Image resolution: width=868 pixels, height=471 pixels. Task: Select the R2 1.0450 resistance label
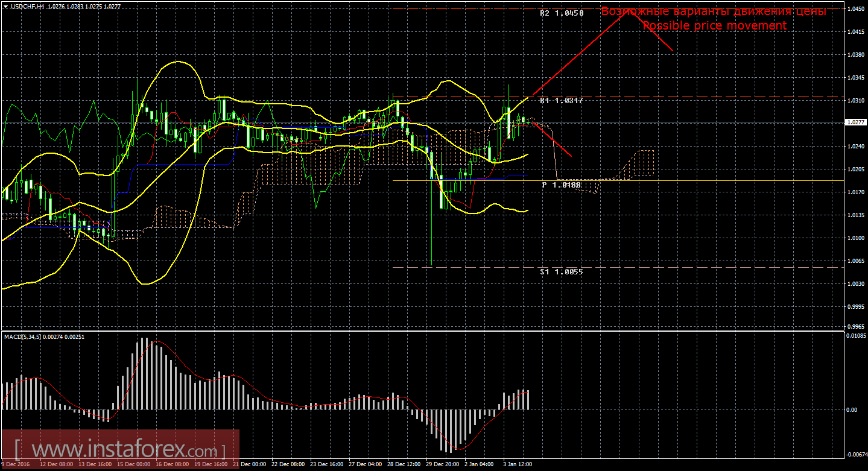pos(562,13)
